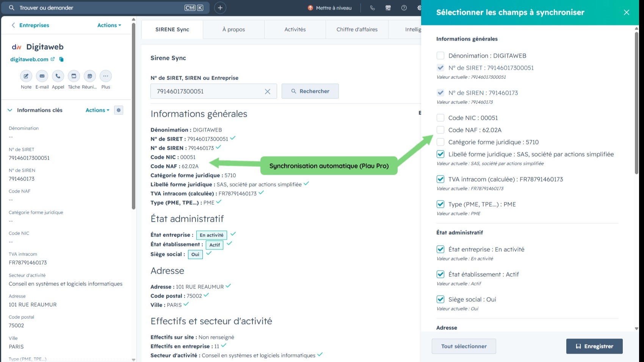This screenshot has width=644, height=362.
Task: Open the marketplace icon in the top bar
Action: click(388, 8)
